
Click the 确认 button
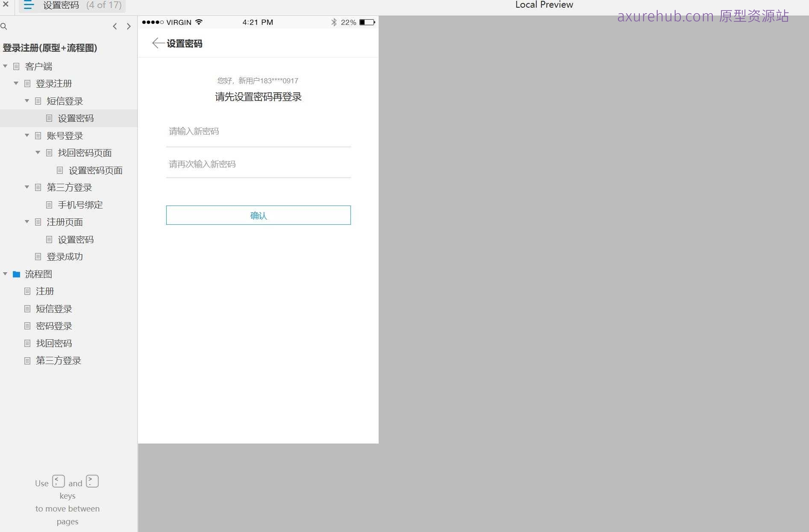click(259, 215)
